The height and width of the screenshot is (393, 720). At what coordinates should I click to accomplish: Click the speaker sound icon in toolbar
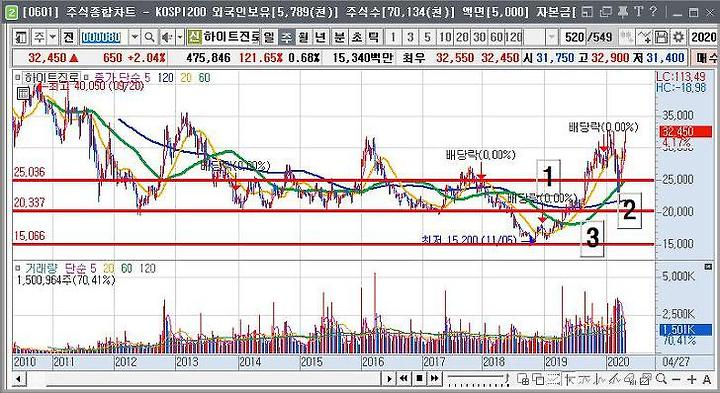coord(166,37)
